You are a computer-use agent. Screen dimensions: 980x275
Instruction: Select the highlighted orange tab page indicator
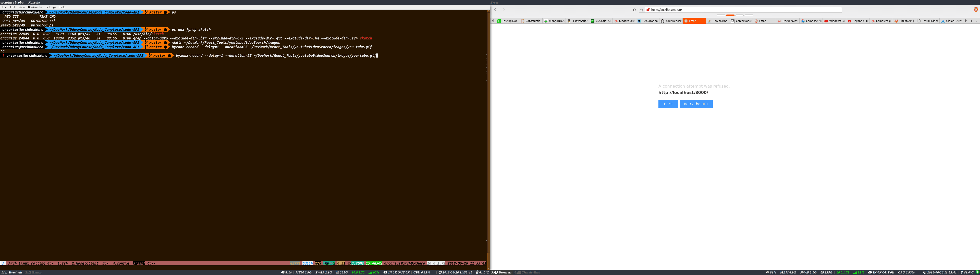(730, 15)
